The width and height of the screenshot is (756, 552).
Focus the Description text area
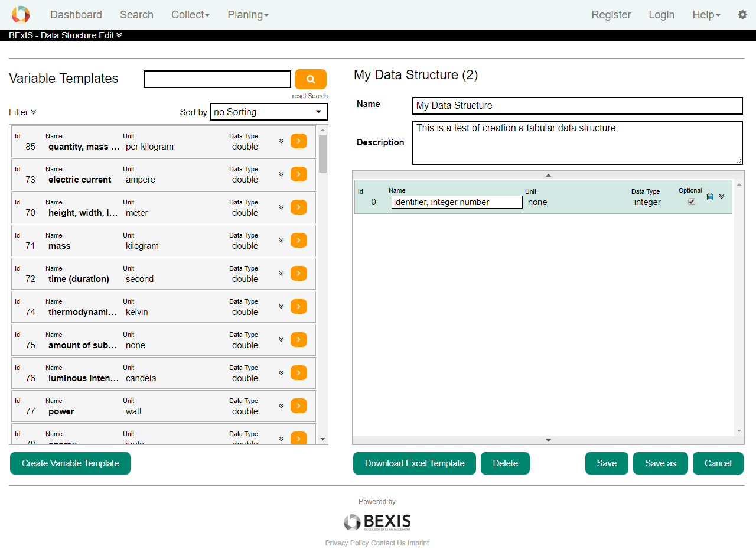pos(577,142)
